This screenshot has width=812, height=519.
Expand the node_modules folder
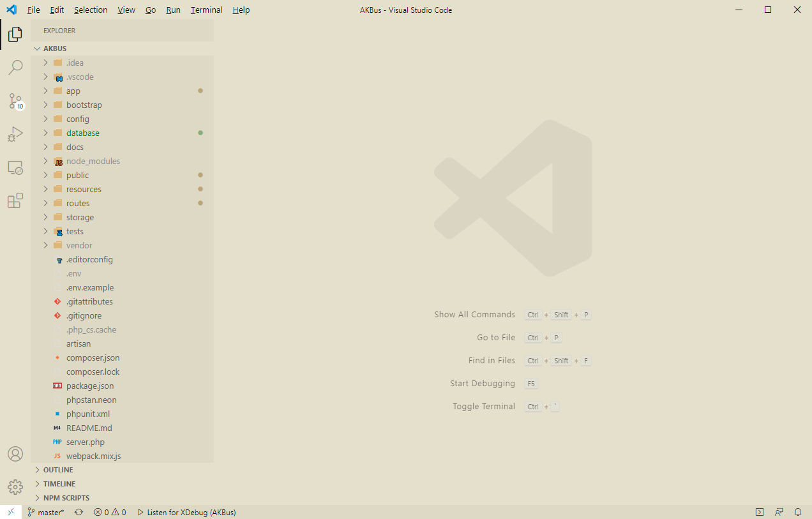[123, 161]
